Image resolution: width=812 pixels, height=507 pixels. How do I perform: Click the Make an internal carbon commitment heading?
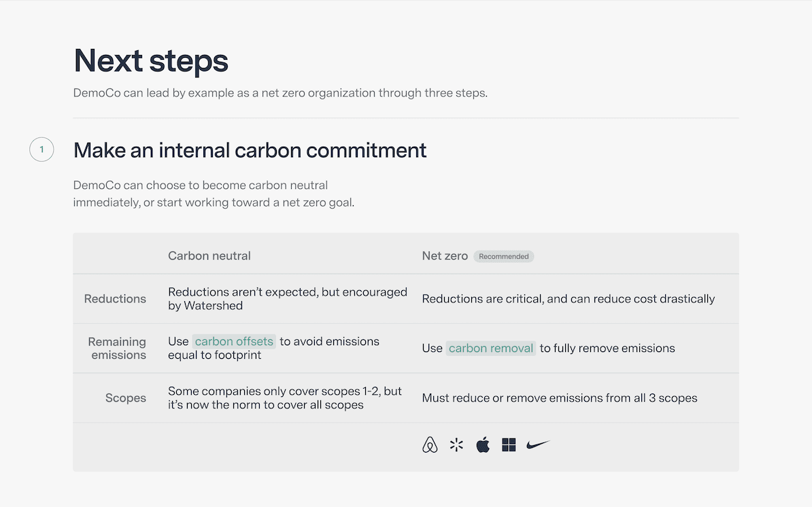pyautogui.click(x=250, y=150)
